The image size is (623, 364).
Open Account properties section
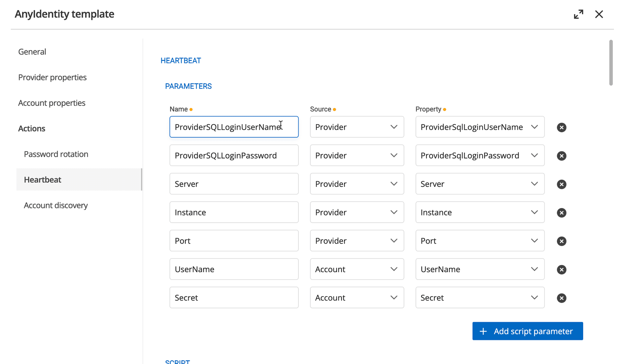tap(52, 103)
